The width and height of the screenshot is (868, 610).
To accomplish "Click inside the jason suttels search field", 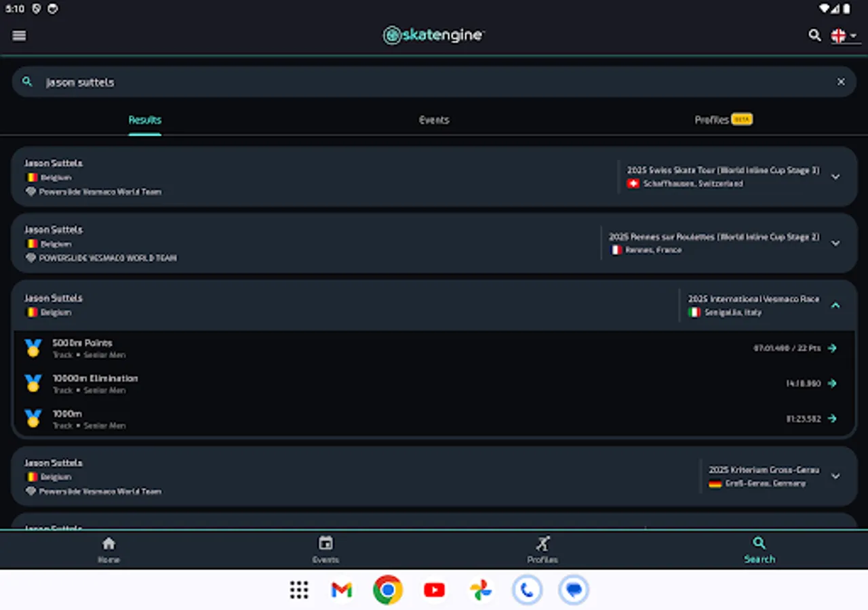I will click(271, 81).
